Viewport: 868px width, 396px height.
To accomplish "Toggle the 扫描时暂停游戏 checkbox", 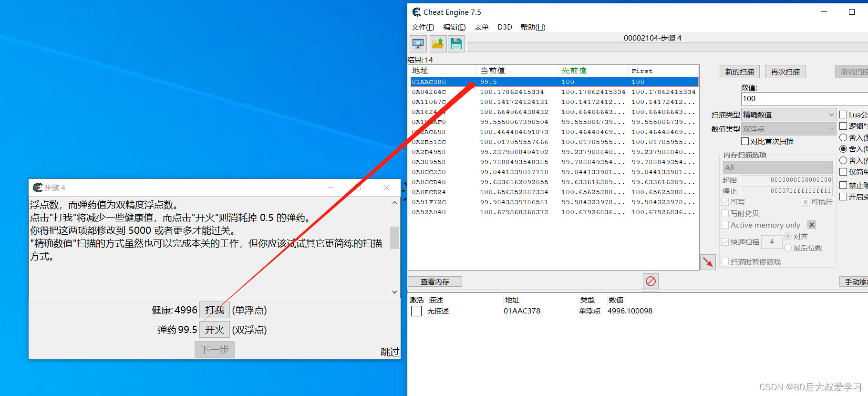I will coord(725,261).
